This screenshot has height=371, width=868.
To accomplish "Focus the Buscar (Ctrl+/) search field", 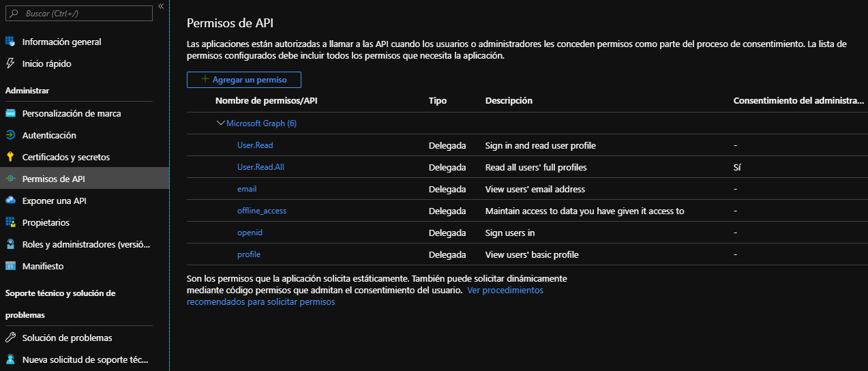I will pos(79,13).
